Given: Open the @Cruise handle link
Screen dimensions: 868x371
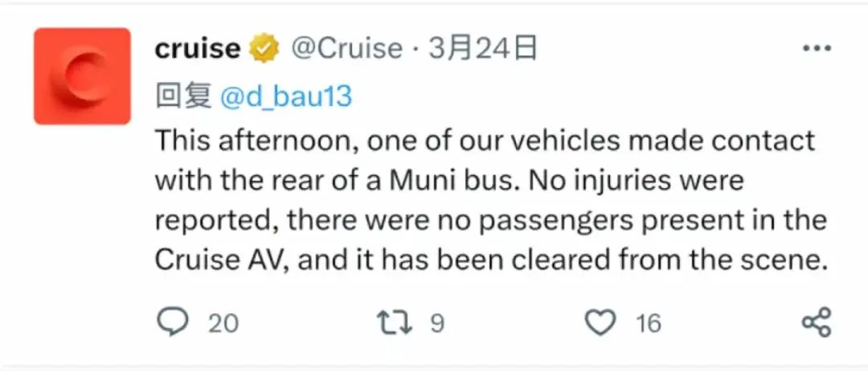Looking at the screenshot, I should click(x=346, y=49).
